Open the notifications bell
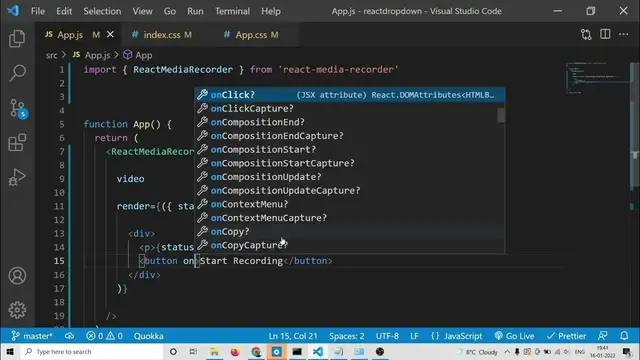Image resolution: width=640 pixels, height=360 pixels. pyautogui.click(x=624, y=336)
